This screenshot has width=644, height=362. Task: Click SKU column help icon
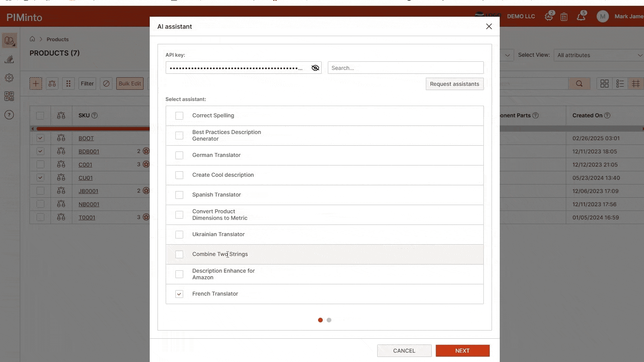pyautogui.click(x=94, y=115)
